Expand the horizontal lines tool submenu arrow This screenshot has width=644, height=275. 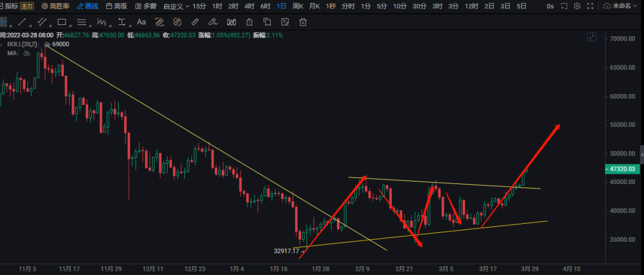pyautogui.click(x=89, y=24)
